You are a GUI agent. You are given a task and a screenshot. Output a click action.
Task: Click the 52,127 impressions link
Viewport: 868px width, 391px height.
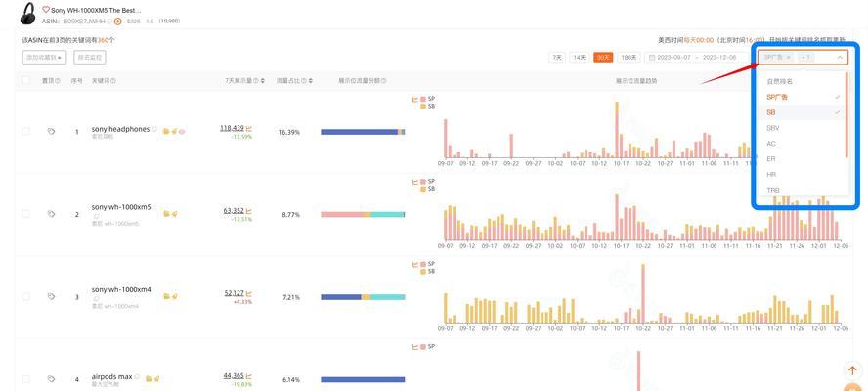click(234, 293)
